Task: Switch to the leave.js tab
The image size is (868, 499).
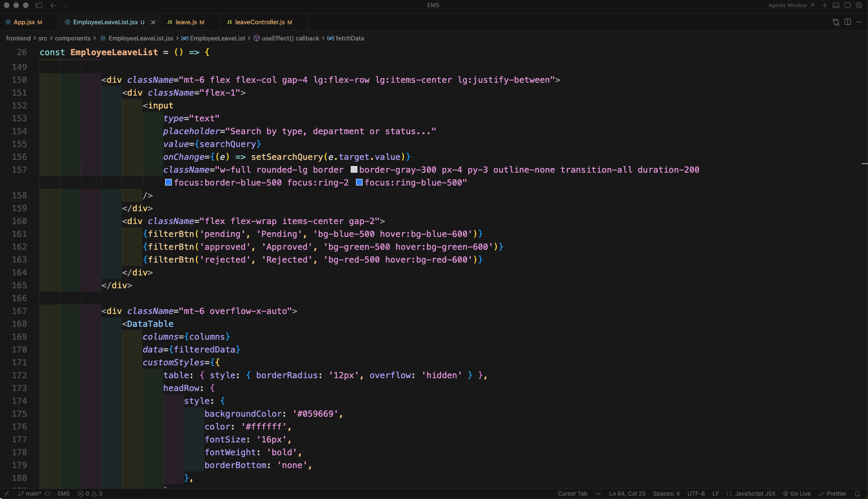Action: point(186,22)
